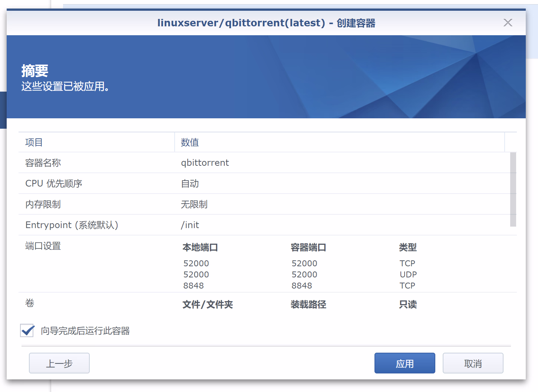Select the 端口设置 row label
The image size is (538, 392).
click(43, 246)
